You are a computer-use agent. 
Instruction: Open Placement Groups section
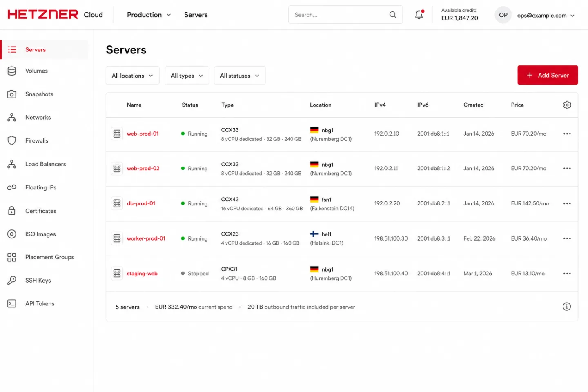[49, 257]
